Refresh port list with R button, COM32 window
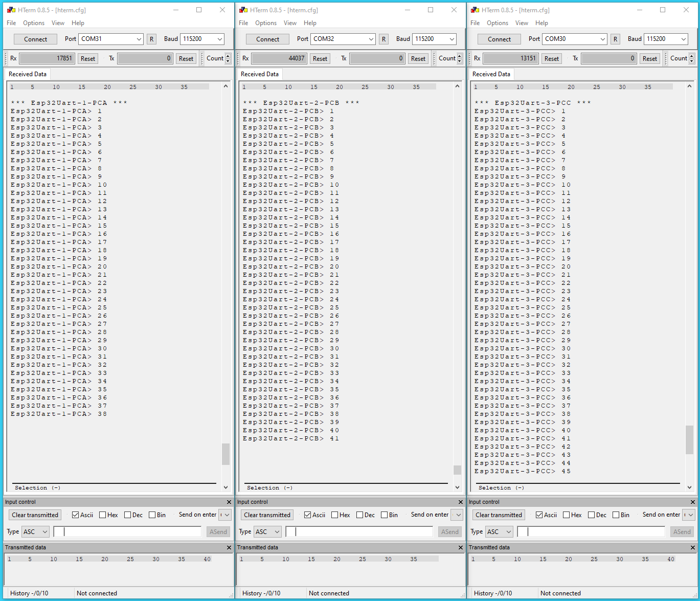 pos(383,39)
